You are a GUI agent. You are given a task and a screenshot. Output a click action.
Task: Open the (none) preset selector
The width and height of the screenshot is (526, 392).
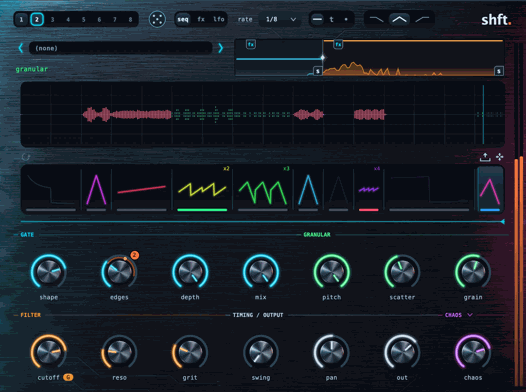pos(120,48)
